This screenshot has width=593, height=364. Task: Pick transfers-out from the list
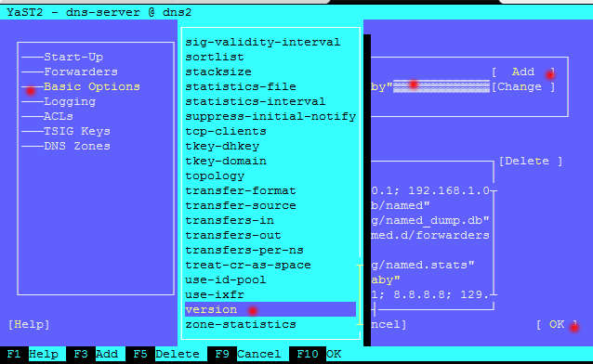[x=270, y=235]
